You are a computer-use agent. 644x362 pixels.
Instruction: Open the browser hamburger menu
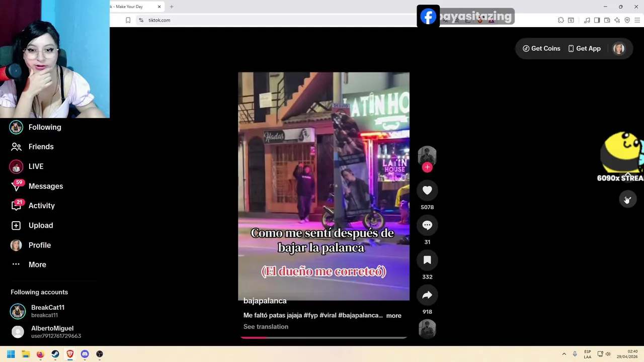(x=637, y=20)
